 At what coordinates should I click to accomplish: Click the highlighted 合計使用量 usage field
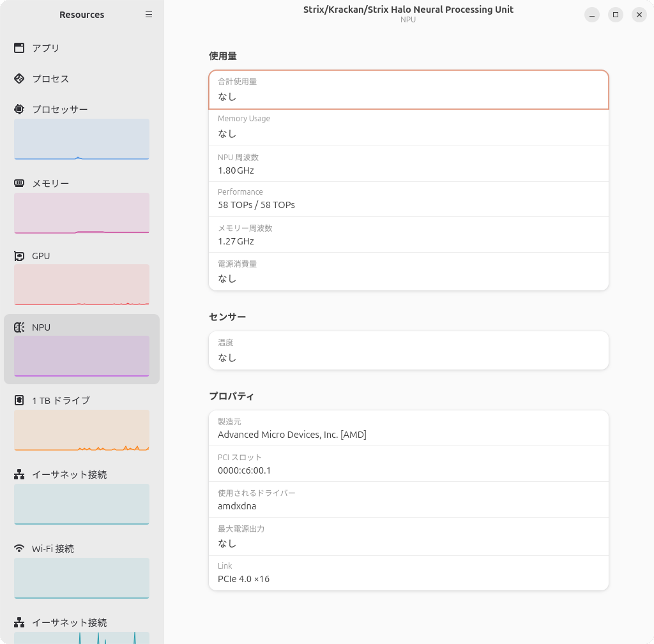pos(408,89)
